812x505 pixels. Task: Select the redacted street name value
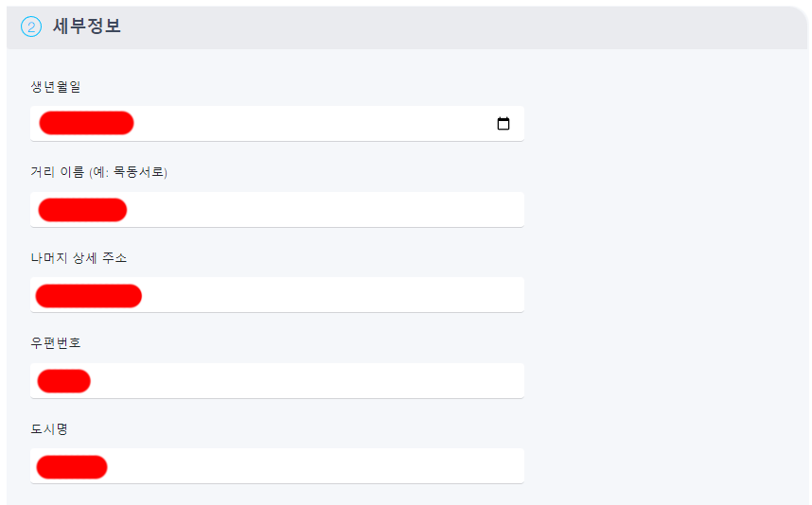tap(83, 210)
